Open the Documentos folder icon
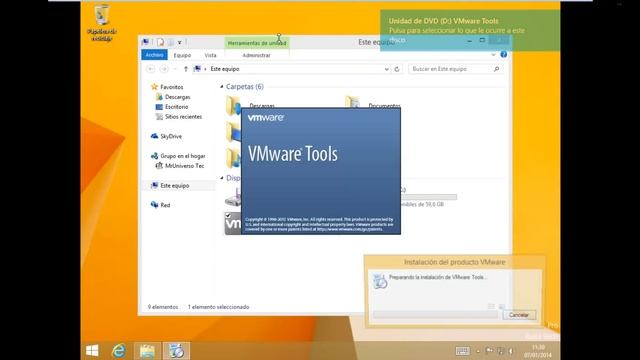This screenshot has height=360, width=640. pyautogui.click(x=353, y=102)
